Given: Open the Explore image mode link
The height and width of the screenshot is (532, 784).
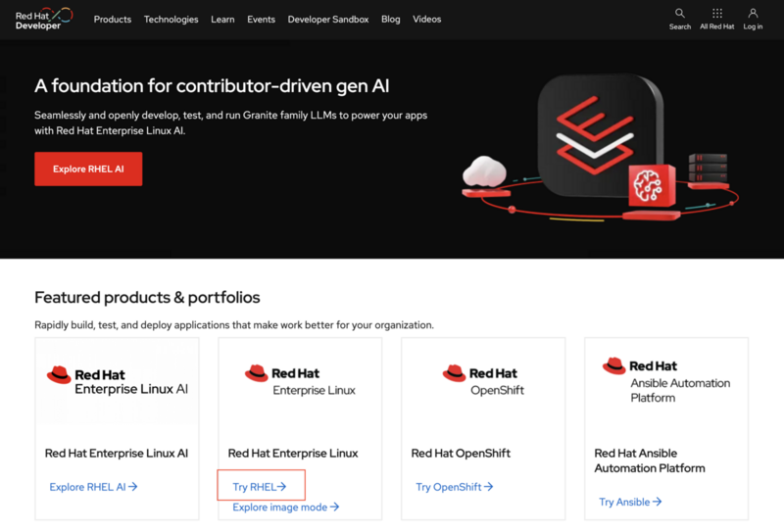Looking at the screenshot, I should click(285, 507).
